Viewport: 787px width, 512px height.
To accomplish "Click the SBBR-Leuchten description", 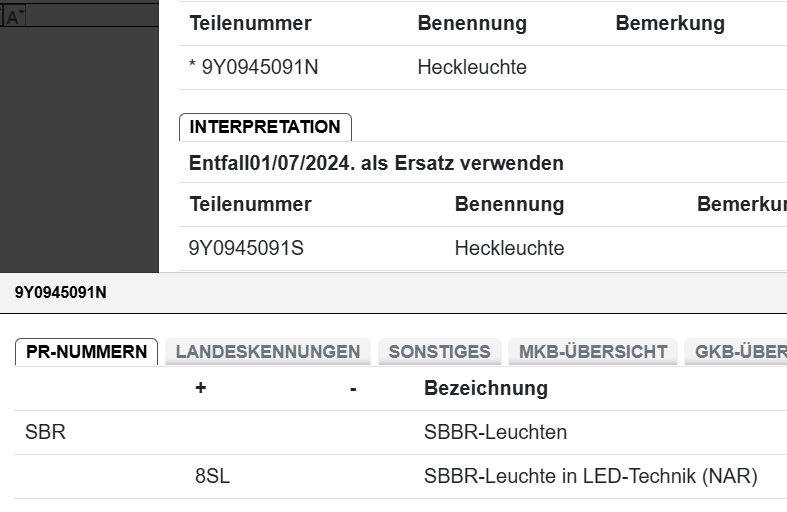I will coord(495,433).
